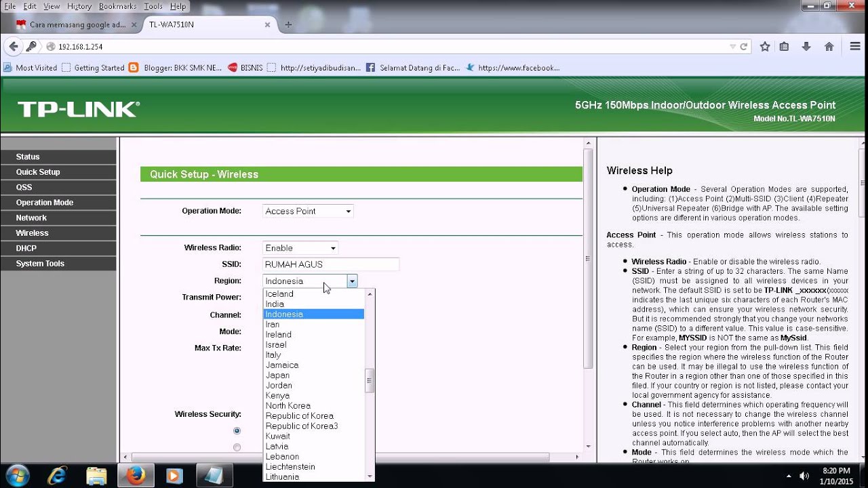Open DHCP settings in the sidebar
The height and width of the screenshot is (488, 868).
(x=58, y=248)
